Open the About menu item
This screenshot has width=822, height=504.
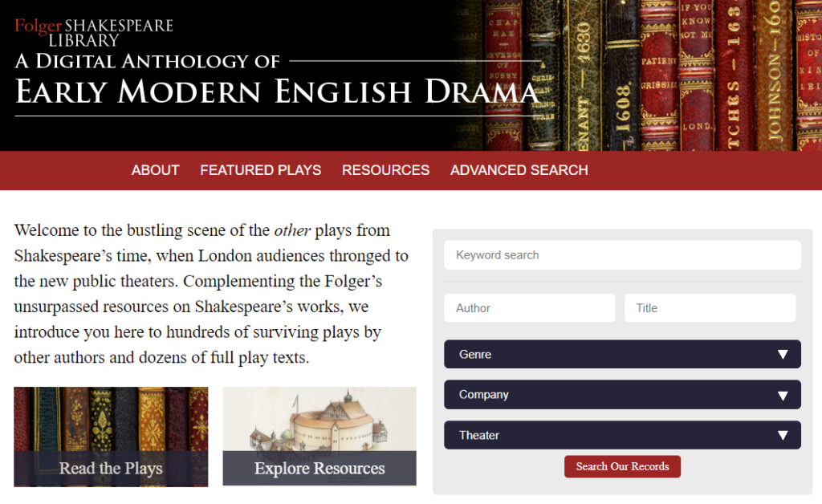[155, 170]
